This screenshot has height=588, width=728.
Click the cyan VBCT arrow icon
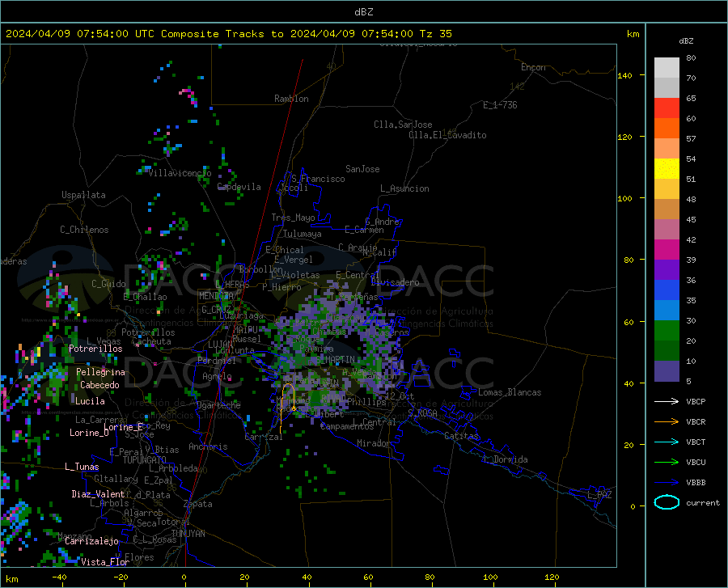pyautogui.click(x=667, y=442)
